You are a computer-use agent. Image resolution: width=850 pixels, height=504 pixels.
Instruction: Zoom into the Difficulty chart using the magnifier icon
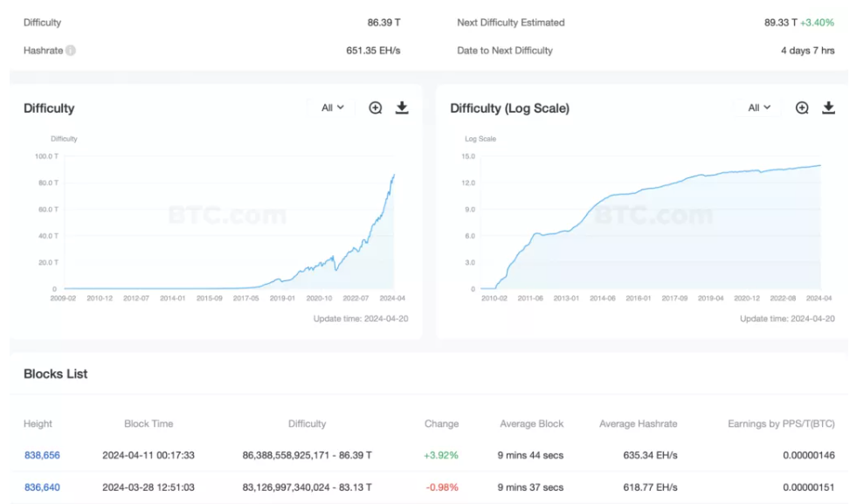pyautogui.click(x=376, y=108)
